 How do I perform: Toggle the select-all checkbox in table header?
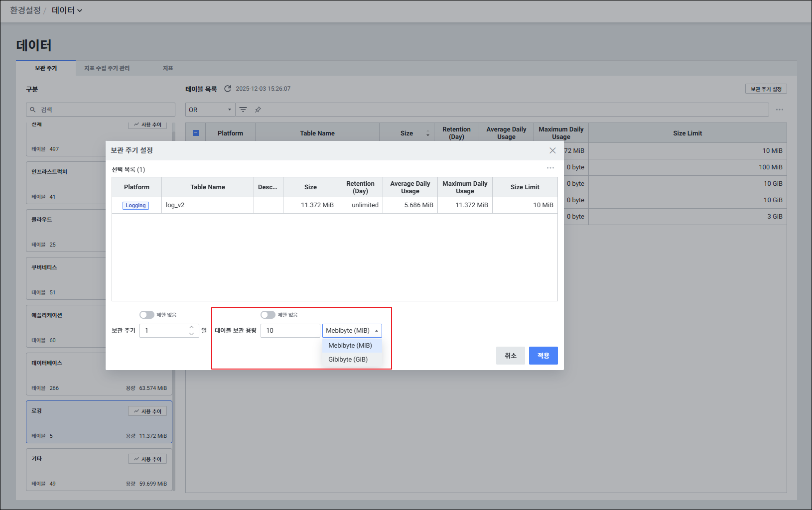tap(196, 133)
